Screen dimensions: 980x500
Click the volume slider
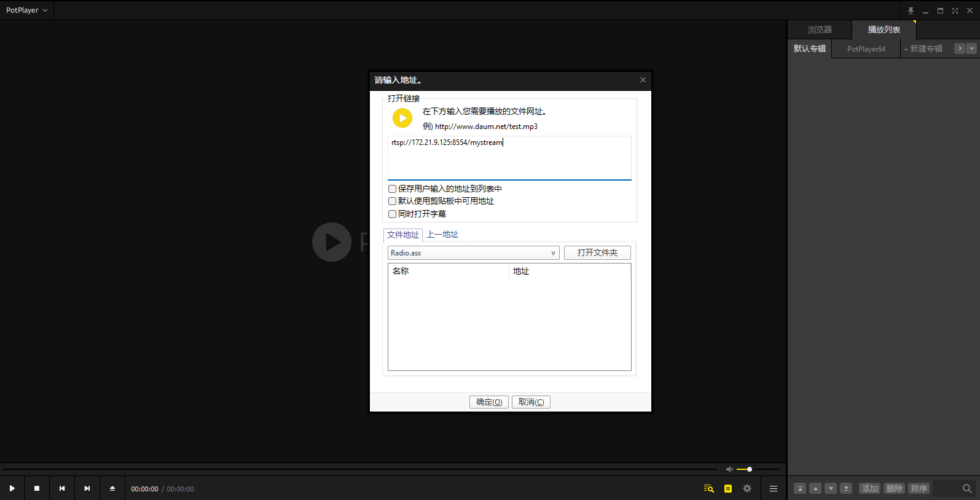pyautogui.click(x=758, y=469)
